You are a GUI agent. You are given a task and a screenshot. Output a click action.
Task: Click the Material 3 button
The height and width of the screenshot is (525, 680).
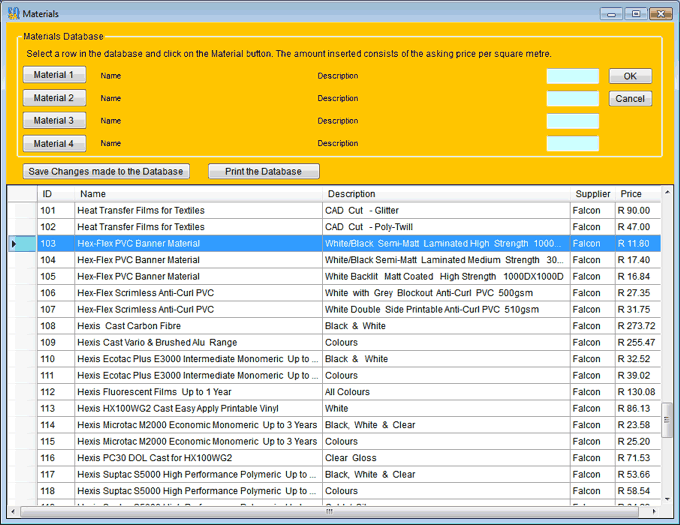pos(54,121)
